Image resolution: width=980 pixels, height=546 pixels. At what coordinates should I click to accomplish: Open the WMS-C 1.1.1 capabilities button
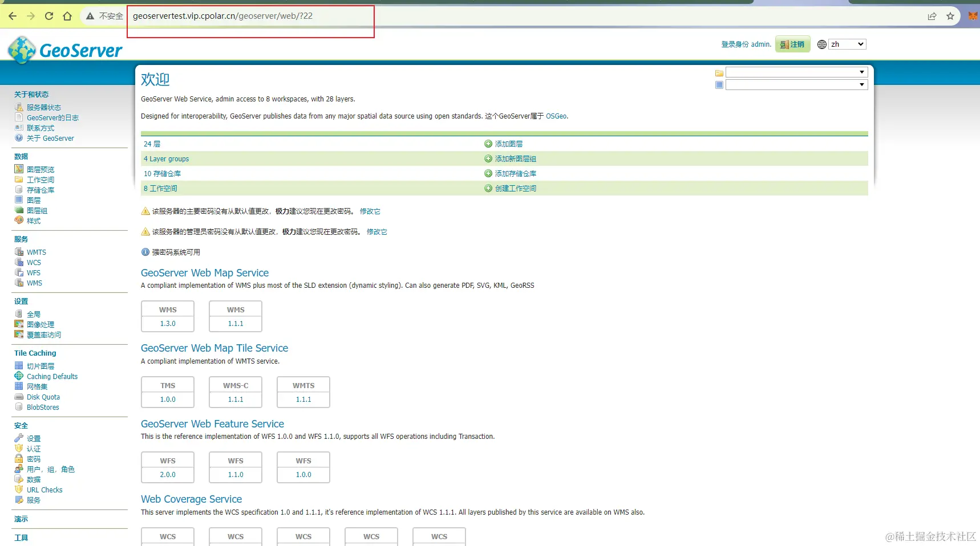(x=236, y=392)
